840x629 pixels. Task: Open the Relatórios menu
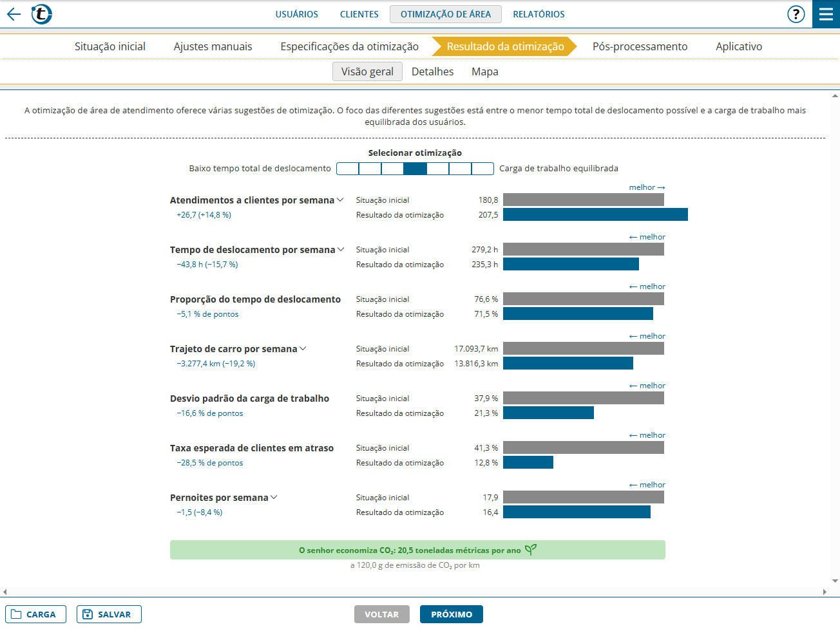tap(539, 14)
